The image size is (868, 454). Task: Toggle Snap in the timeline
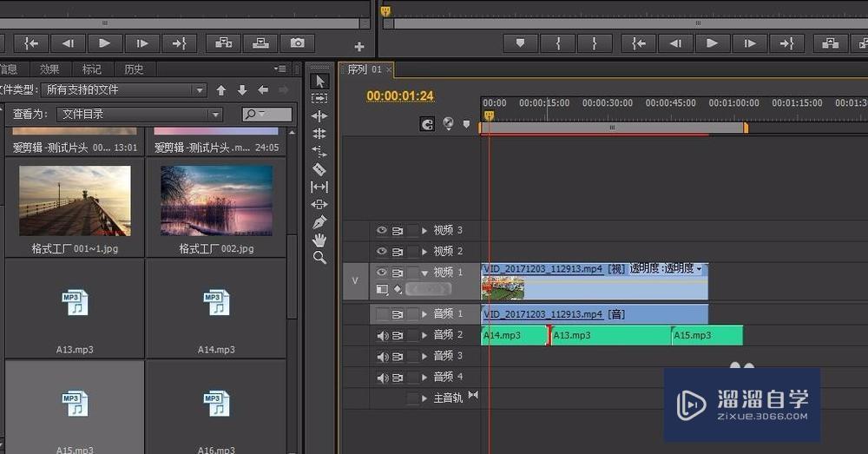click(427, 124)
